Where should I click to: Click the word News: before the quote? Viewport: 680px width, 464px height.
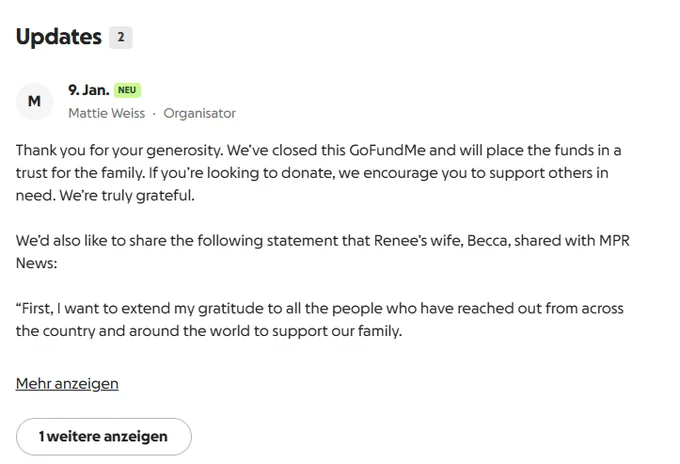coord(36,263)
